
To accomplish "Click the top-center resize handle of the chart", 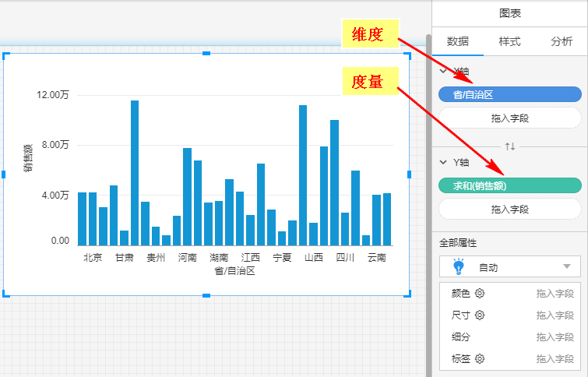I will click(x=206, y=54).
